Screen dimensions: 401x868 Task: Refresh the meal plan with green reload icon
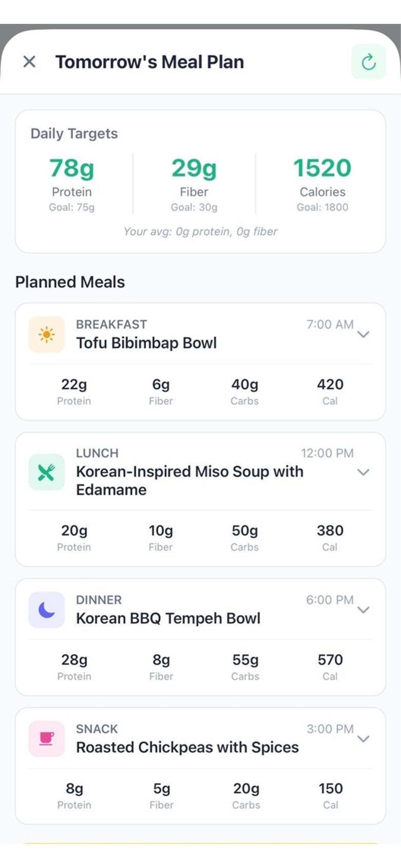coord(369,62)
